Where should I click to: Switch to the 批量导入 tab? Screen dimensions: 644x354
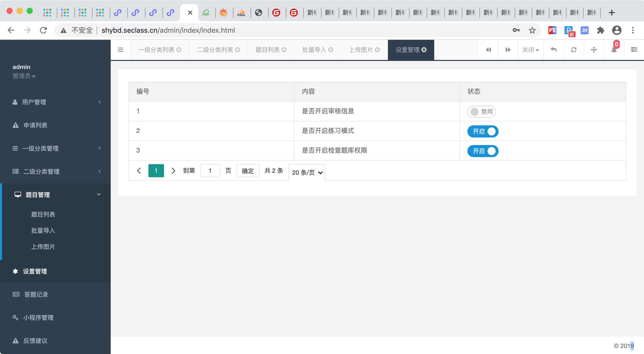tap(314, 50)
